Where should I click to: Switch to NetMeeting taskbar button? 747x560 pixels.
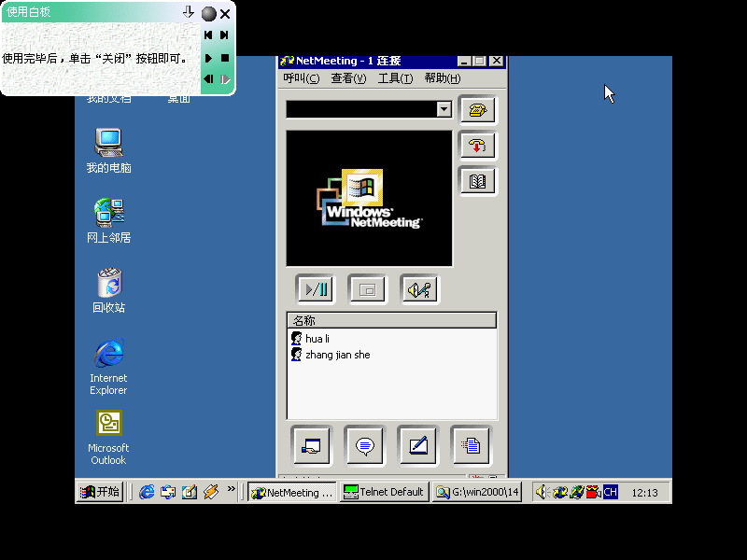[292, 492]
